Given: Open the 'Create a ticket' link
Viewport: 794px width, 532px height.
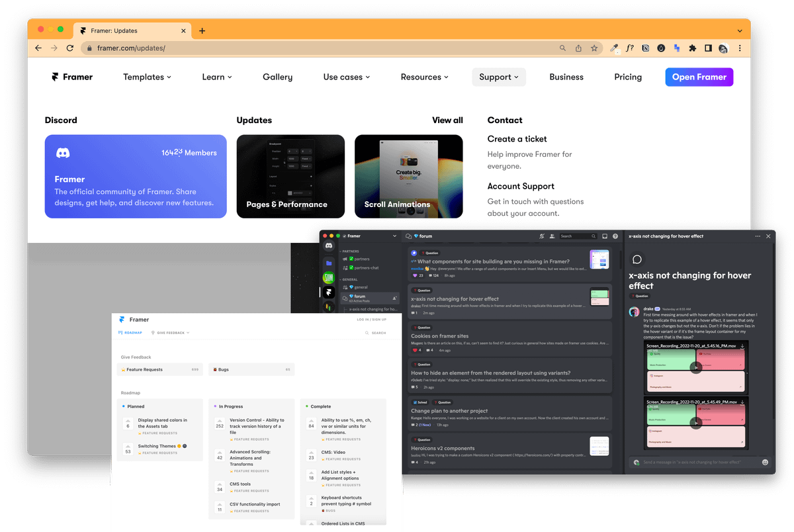Looking at the screenshot, I should click(x=517, y=139).
